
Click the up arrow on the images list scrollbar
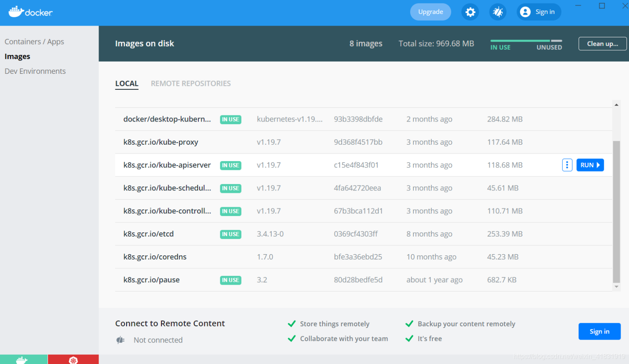[x=616, y=105]
